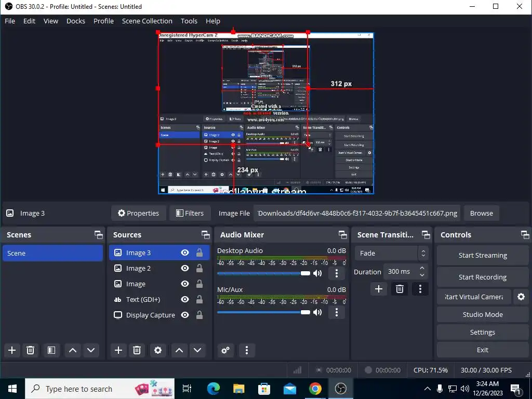The image size is (532, 399).
Task: Add a new source with plus icon
Action: coord(118,350)
